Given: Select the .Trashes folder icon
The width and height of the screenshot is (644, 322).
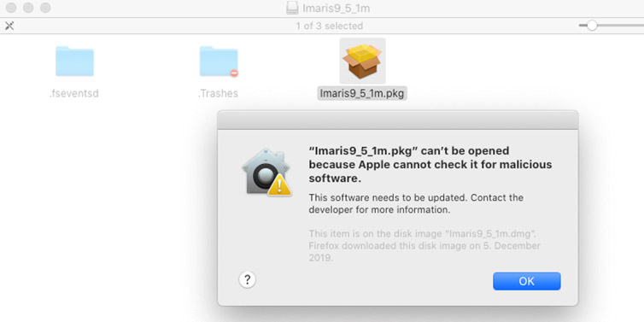Looking at the screenshot, I should (219, 61).
